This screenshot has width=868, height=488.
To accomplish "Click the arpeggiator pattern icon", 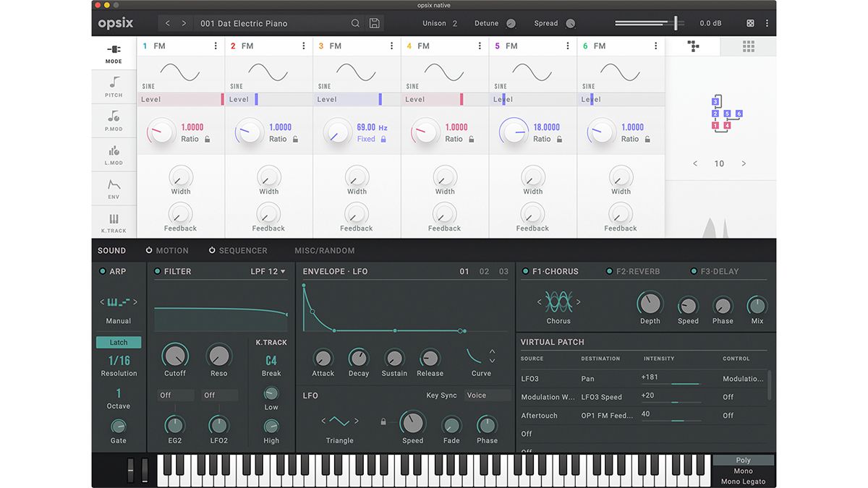I will pyautogui.click(x=119, y=302).
